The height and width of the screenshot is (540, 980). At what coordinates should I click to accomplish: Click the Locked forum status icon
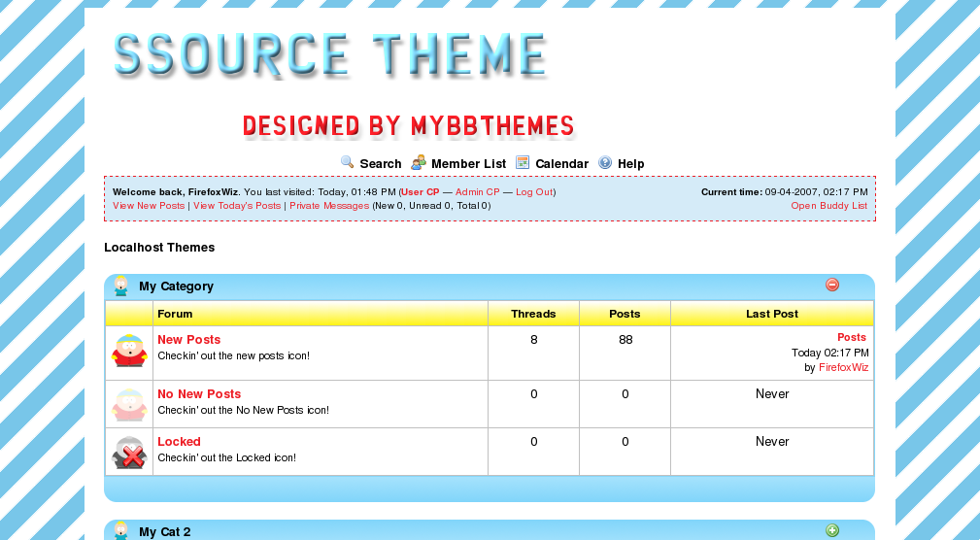pyautogui.click(x=129, y=452)
